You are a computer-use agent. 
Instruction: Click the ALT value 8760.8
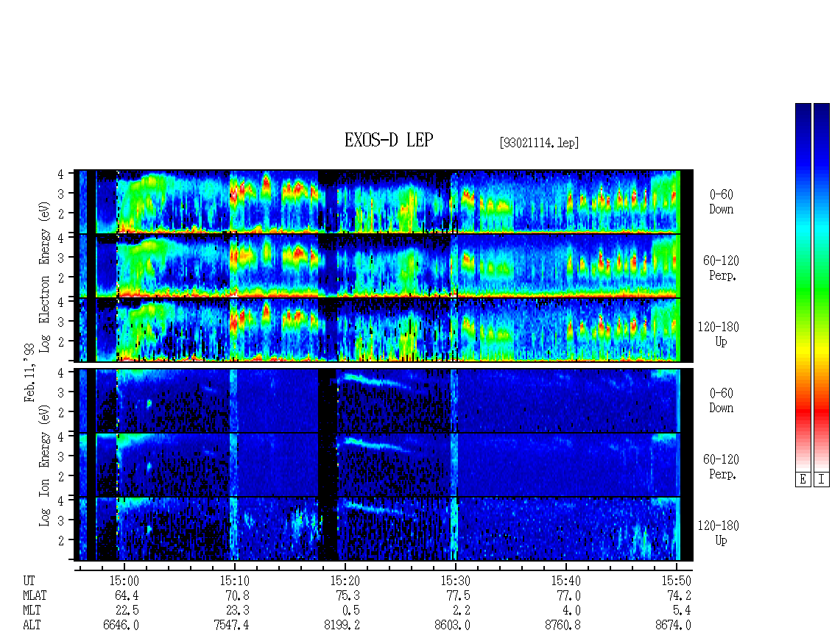pyautogui.click(x=563, y=626)
